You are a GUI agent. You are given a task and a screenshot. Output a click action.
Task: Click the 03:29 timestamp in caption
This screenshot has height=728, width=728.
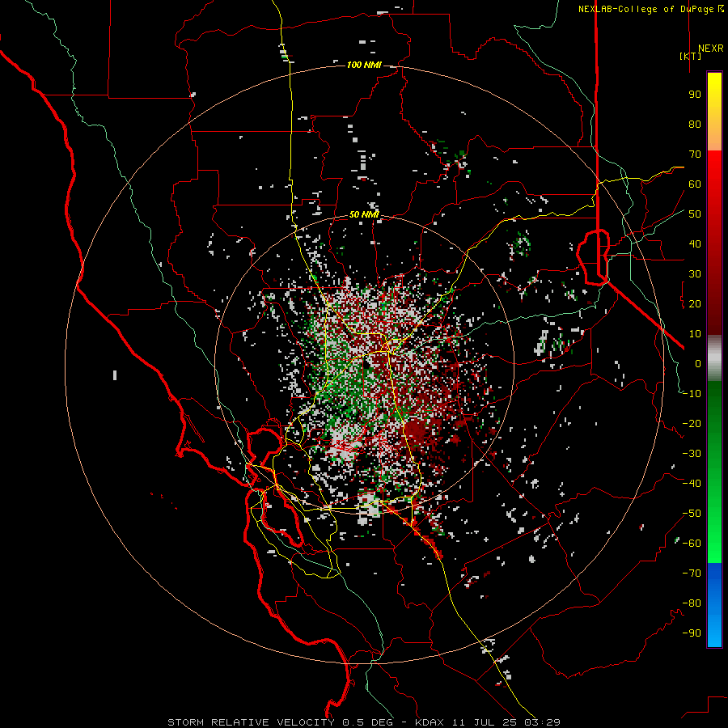pos(542,722)
